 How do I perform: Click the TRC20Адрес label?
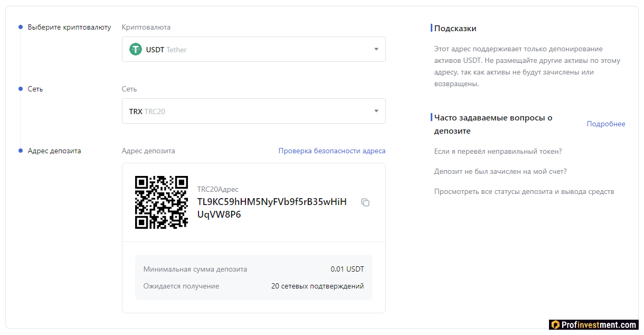pyautogui.click(x=218, y=189)
